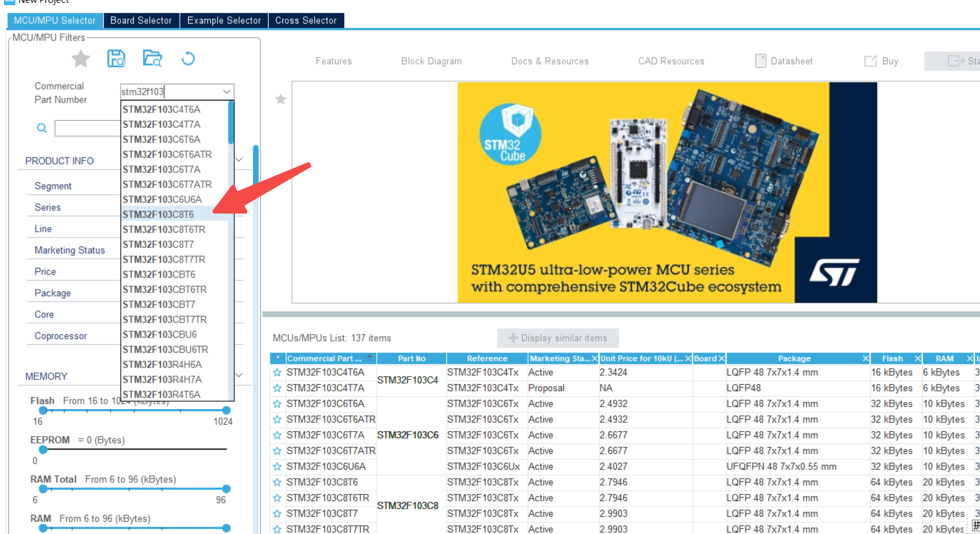Open the Datasheet document
Screen dimensions: 980x534
tap(784, 61)
